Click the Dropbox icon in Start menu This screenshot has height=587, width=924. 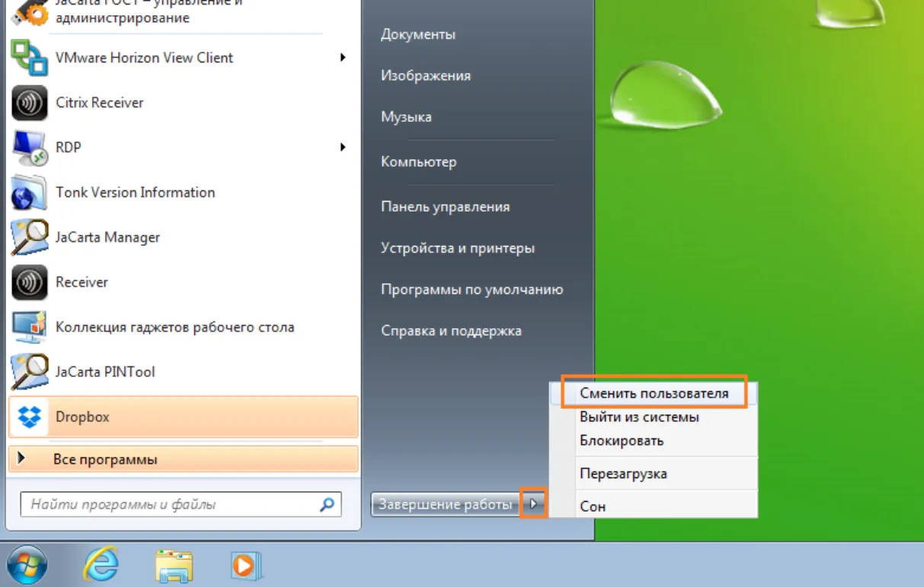(x=30, y=417)
